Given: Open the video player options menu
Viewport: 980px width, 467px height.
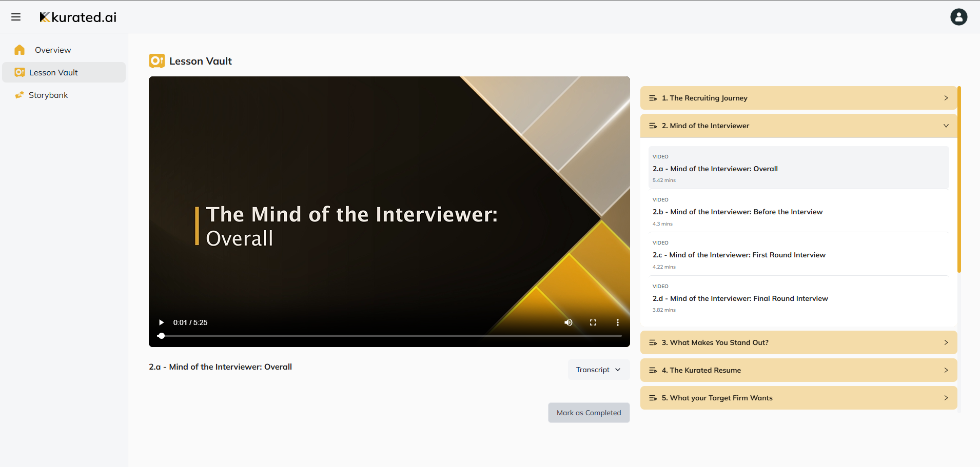Looking at the screenshot, I should click(x=617, y=322).
